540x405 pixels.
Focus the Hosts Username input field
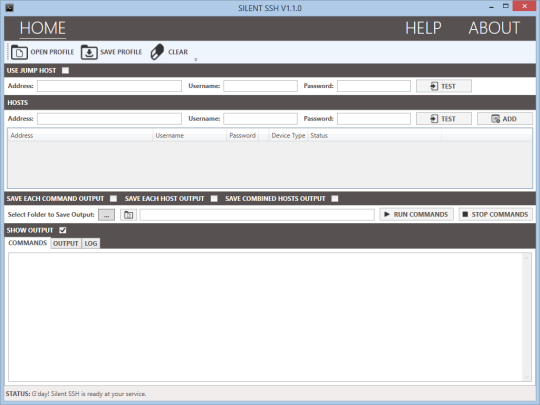point(260,118)
